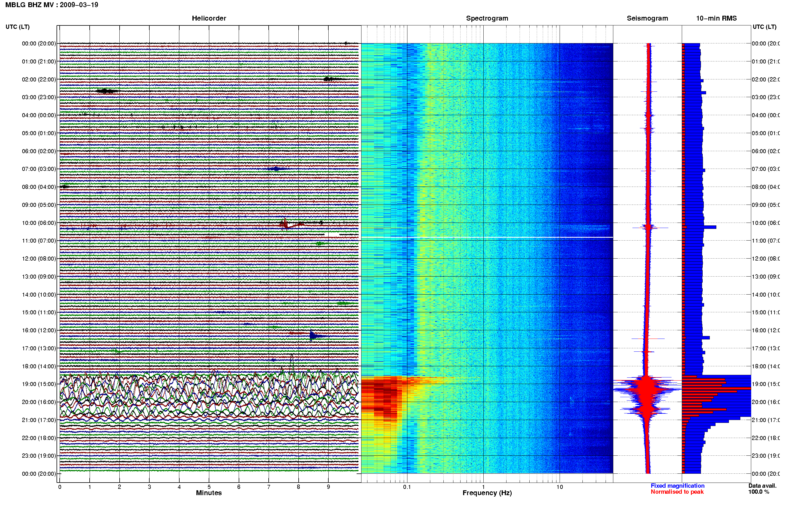
Task: Click the 'Frequency (Hz)' x-axis label
Action: pyautogui.click(x=487, y=493)
